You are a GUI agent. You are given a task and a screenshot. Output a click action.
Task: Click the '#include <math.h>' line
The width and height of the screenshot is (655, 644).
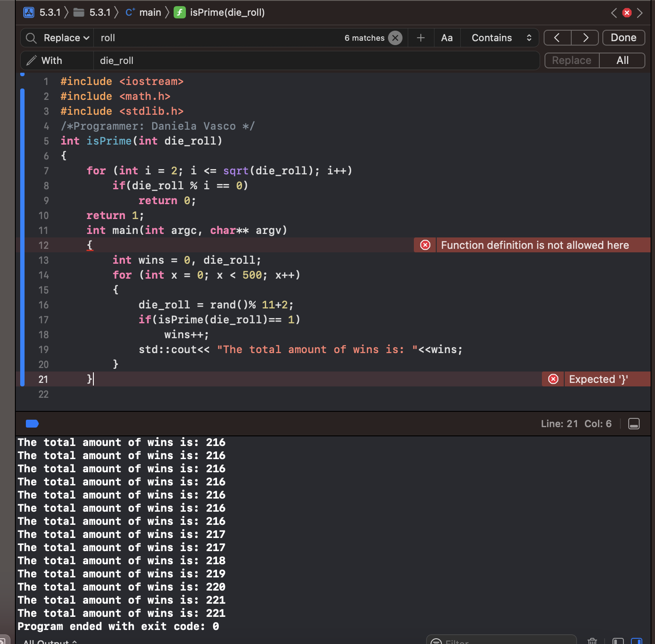tap(115, 96)
